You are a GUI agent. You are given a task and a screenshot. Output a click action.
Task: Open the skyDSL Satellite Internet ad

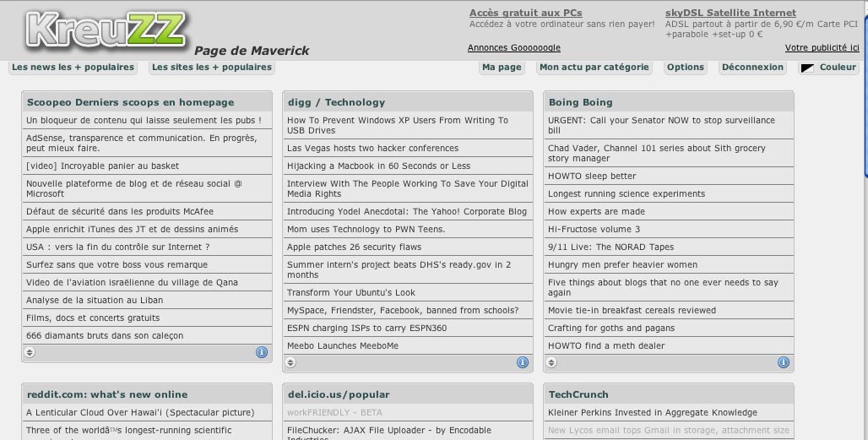[730, 13]
